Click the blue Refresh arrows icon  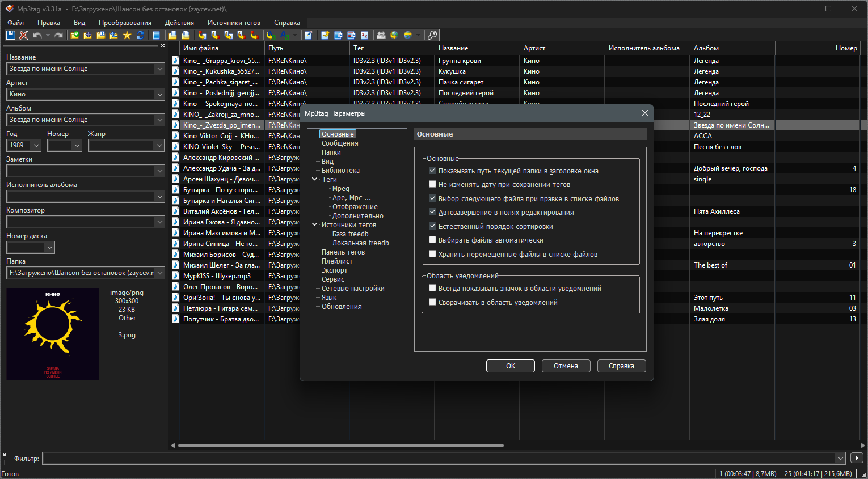pos(140,35)
